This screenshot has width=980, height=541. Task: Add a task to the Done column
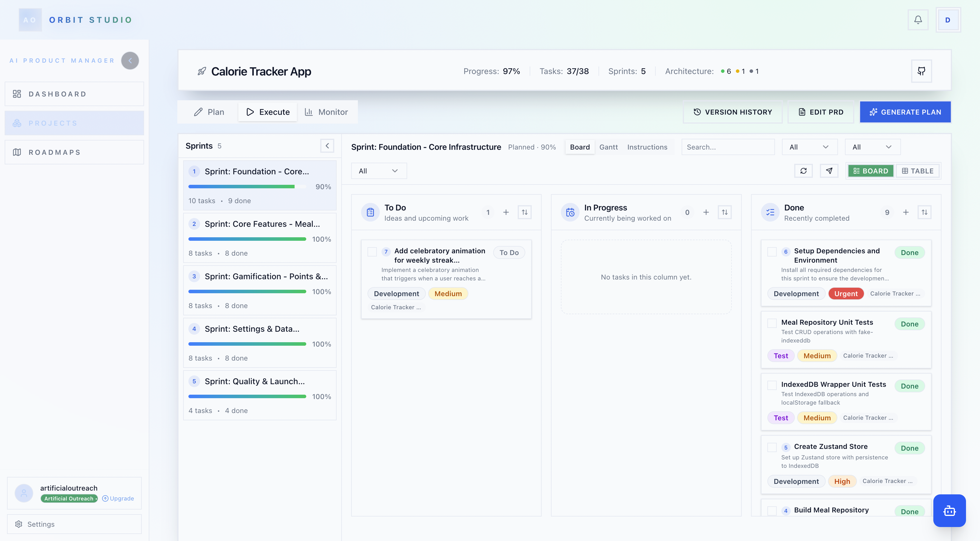click(906, 212)
